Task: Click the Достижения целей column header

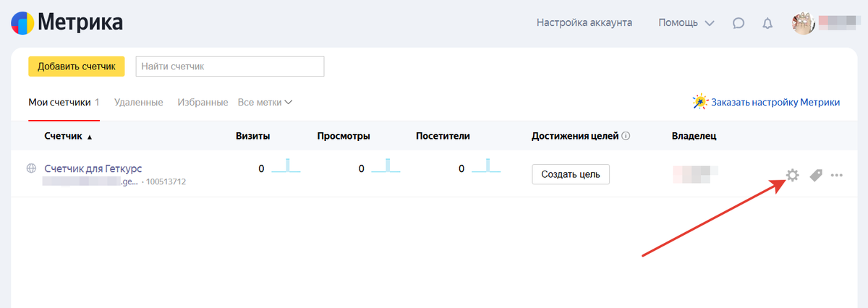Action: 575,136
